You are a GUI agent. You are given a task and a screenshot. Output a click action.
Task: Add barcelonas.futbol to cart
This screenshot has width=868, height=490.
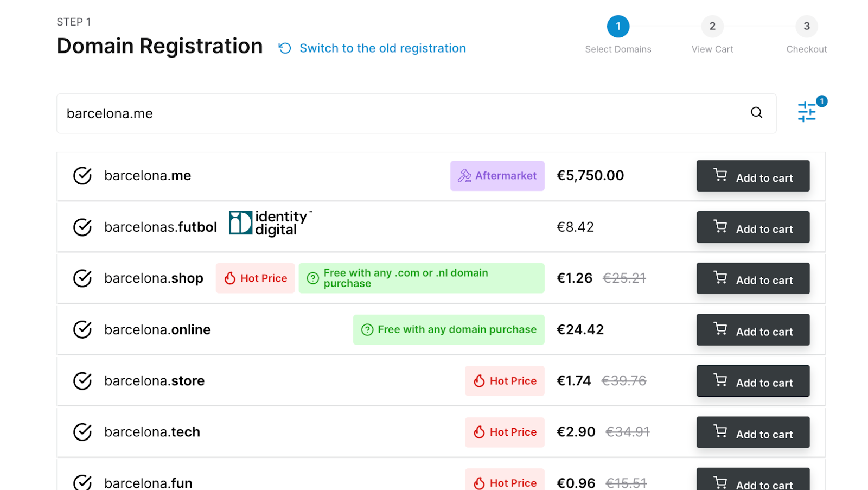coord(752,227)
